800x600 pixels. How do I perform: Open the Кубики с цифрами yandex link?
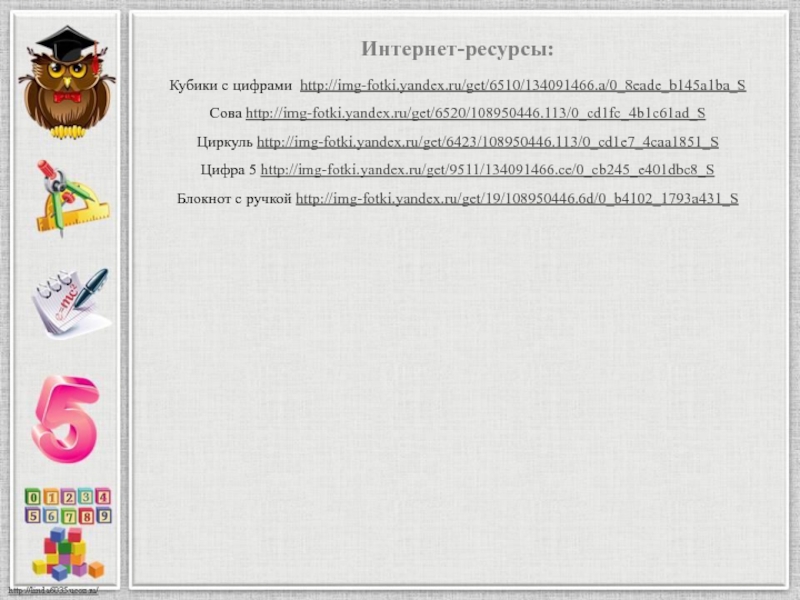pos(522,85)
